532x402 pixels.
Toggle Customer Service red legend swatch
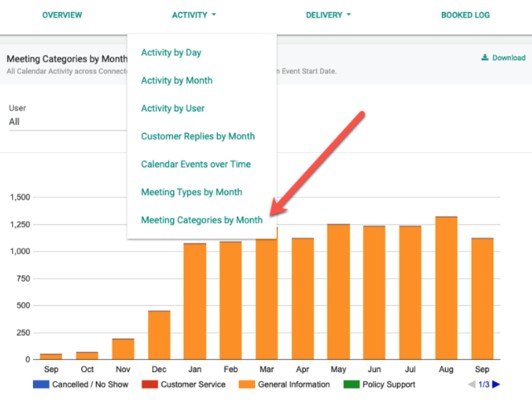pos(151,384)
